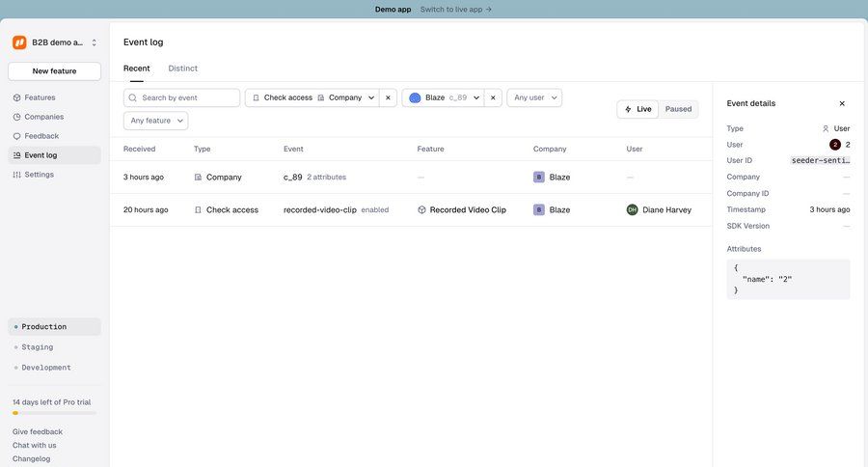The height and width of the screenshot is (467, 868).
Task: Select the Recent tab
Action: pyautogui.click(x=136, y=69)
